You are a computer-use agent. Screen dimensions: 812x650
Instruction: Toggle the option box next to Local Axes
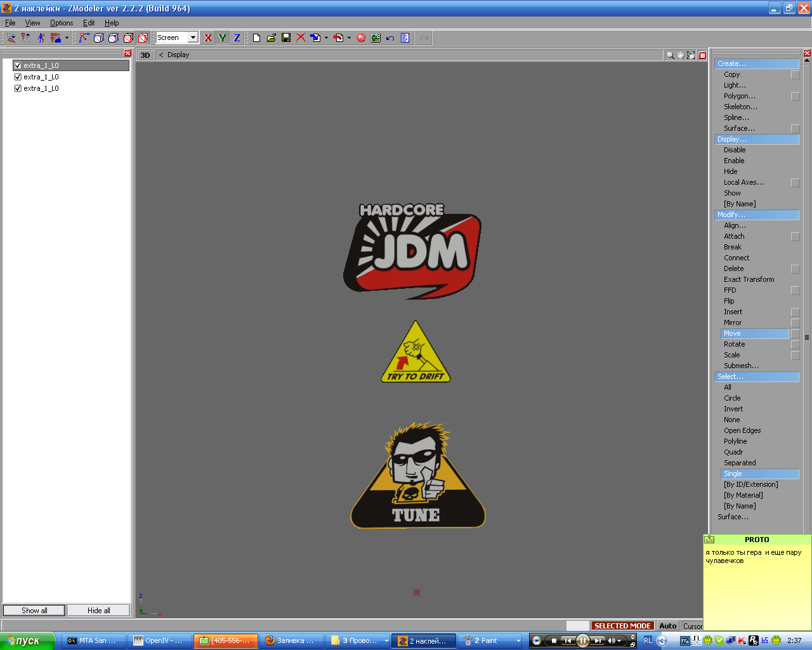[795, 183]
